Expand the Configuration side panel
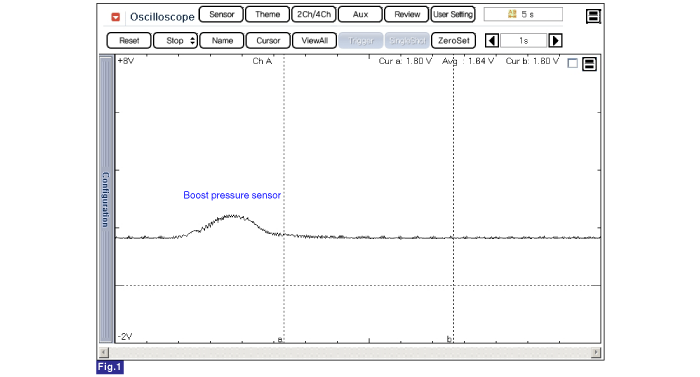 (106, 199)
